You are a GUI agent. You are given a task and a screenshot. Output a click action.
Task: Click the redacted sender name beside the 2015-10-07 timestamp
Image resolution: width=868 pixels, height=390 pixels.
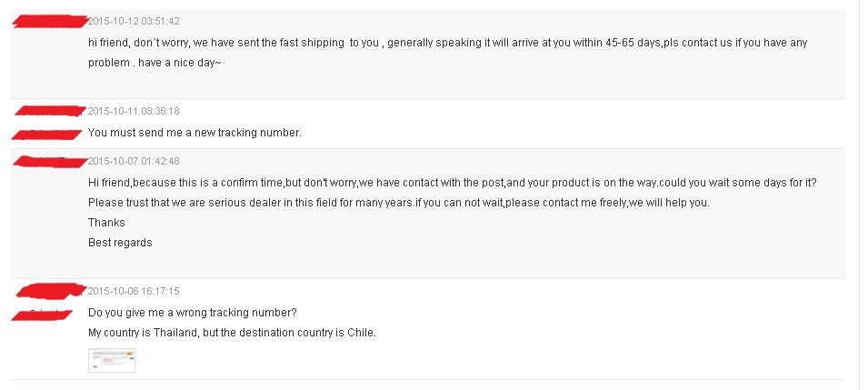tap(50, 162)
